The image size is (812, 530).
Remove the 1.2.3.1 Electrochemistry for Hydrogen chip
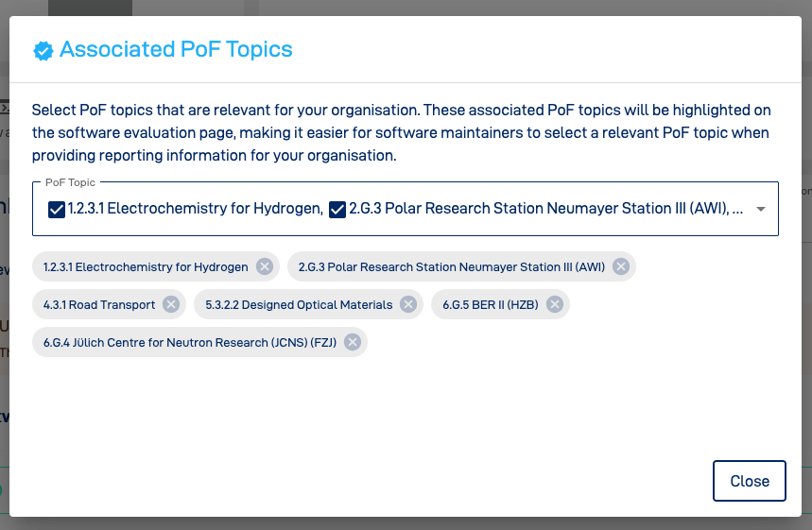point(265,266)
